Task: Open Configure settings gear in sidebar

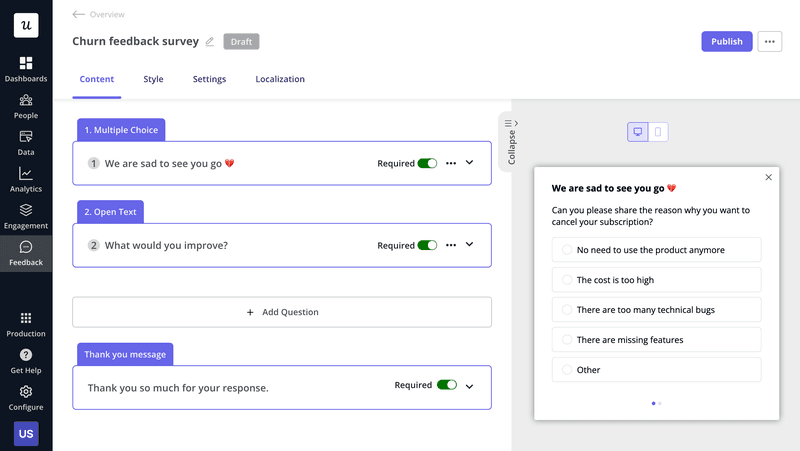Action: (x=26, y=398)
